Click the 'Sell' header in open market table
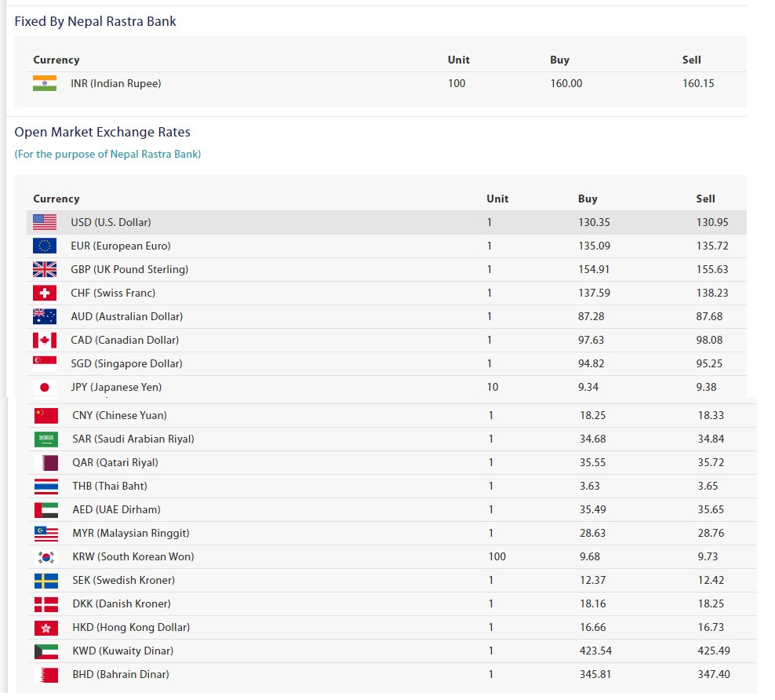Image resolution: width=775 pixels, height=700 pixels. click(706, 199)
